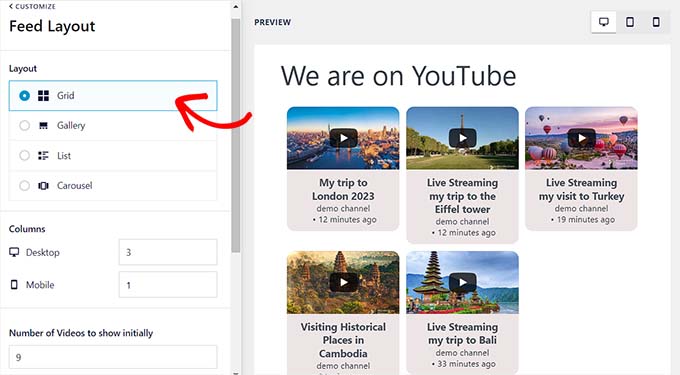Open the Live Streaming my trip to Bali title
This screenshot has height=375, width=680.
462,334
